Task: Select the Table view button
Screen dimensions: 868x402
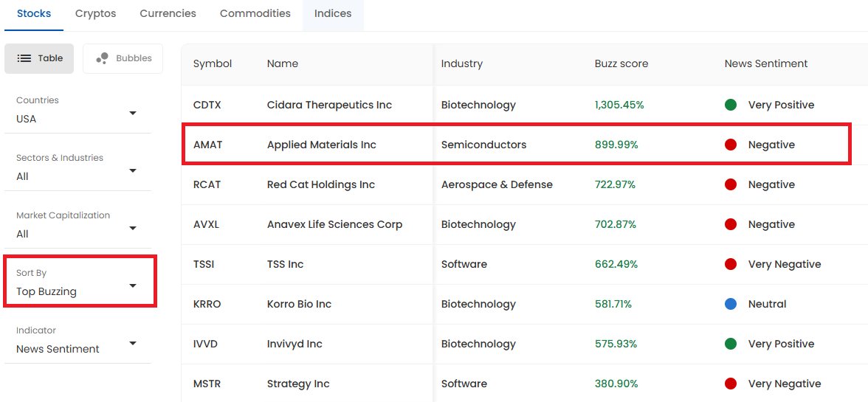Action: 39,58
